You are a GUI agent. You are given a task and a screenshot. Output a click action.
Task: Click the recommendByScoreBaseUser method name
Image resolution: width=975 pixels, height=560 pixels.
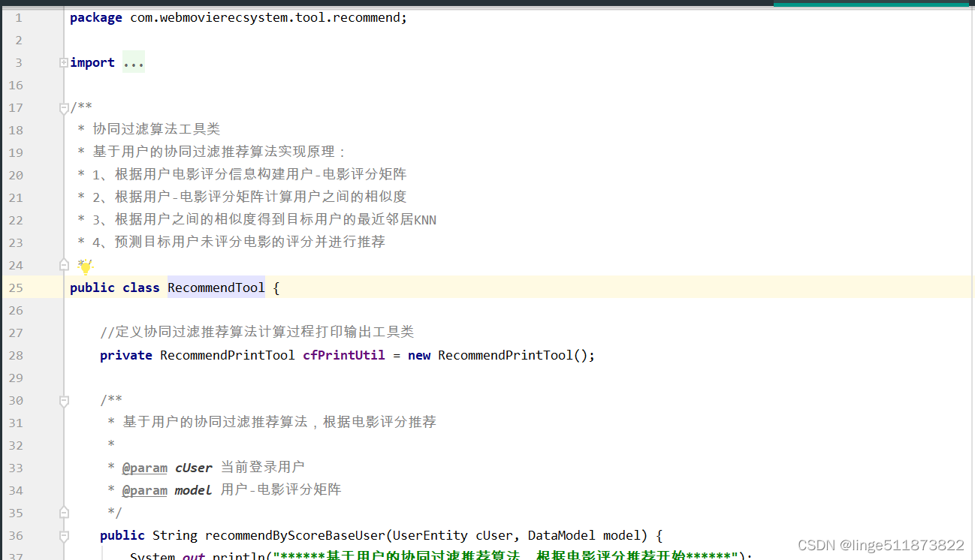295,535
